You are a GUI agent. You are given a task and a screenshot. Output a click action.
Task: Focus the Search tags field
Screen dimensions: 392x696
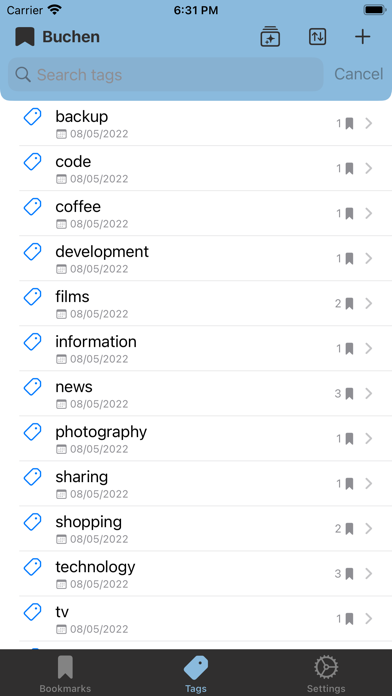(x=166, y=75)
